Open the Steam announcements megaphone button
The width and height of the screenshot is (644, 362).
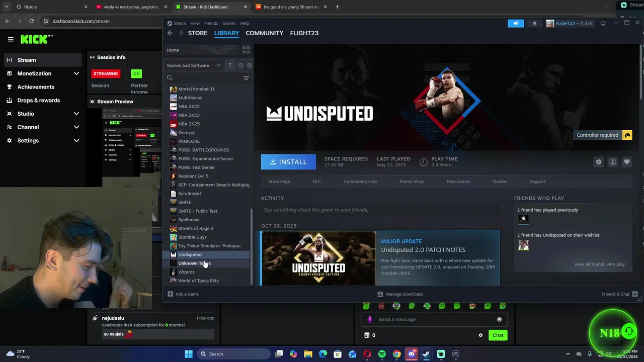tap(516, 23)
